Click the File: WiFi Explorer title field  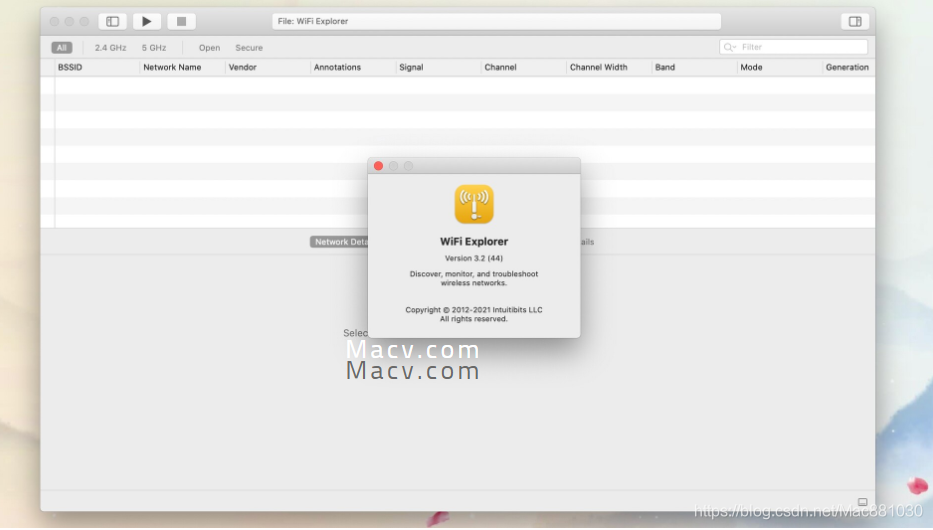coord(496,21)
